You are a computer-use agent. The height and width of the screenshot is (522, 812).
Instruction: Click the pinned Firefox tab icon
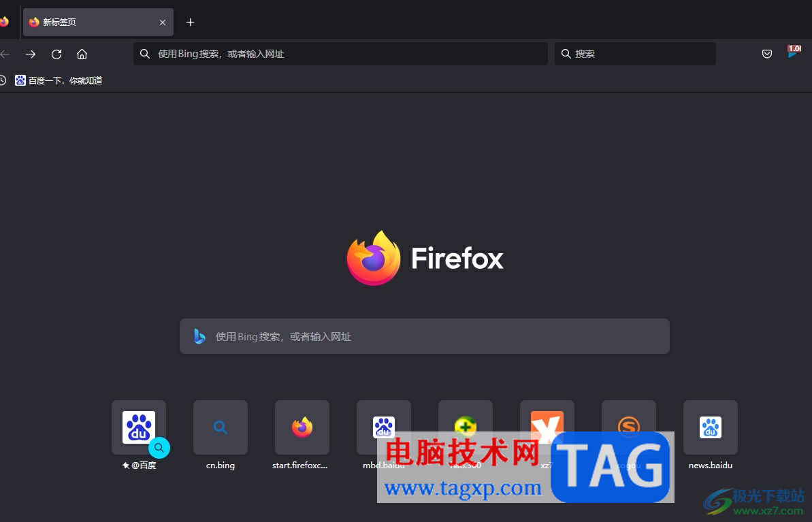4,22
